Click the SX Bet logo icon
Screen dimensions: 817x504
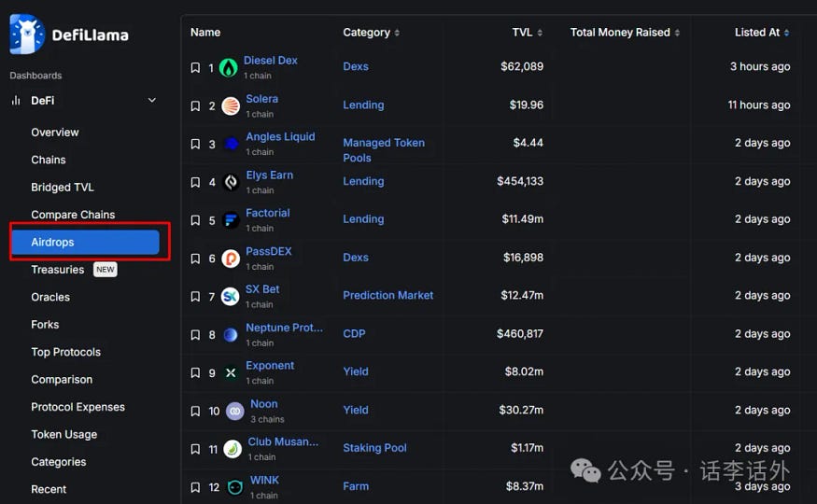point(230,297)
